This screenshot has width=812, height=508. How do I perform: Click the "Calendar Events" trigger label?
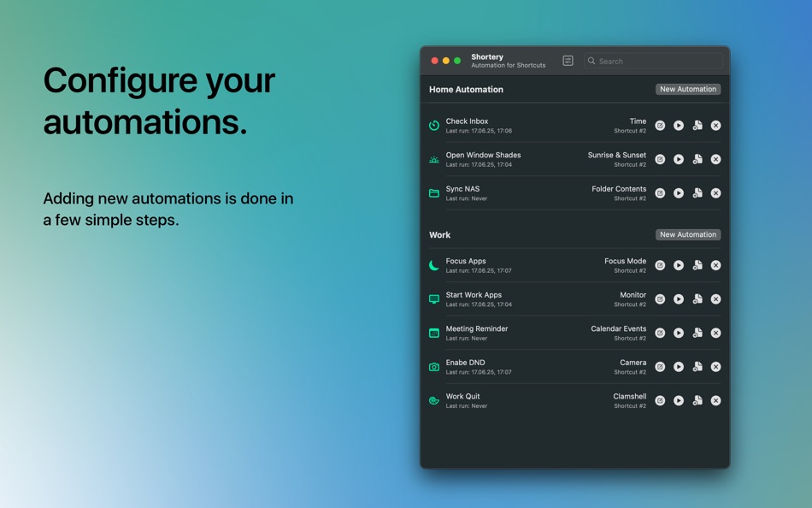(x=618, y=328)
